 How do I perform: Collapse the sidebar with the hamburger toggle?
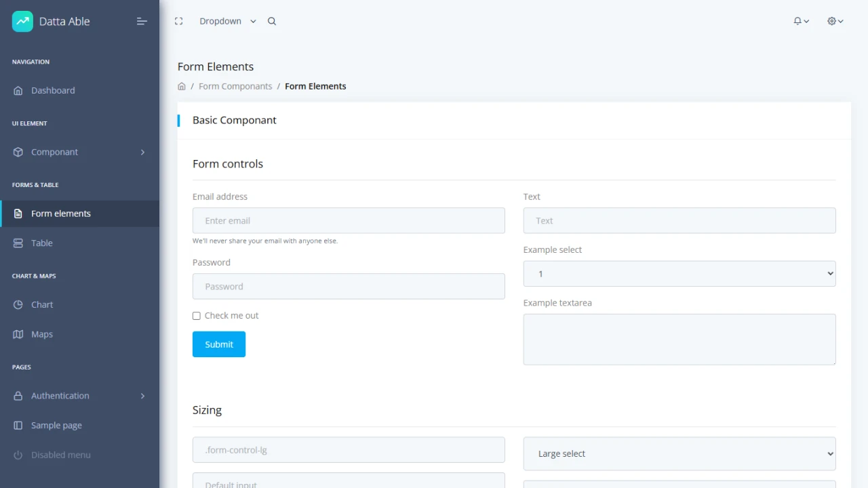pos(142,21)
